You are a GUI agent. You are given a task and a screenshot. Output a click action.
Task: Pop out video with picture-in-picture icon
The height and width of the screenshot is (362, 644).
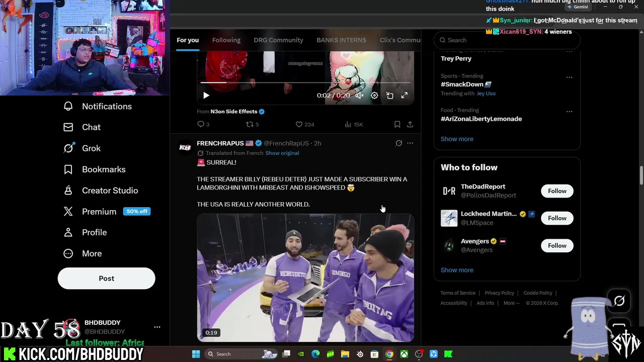coord(389,95)
